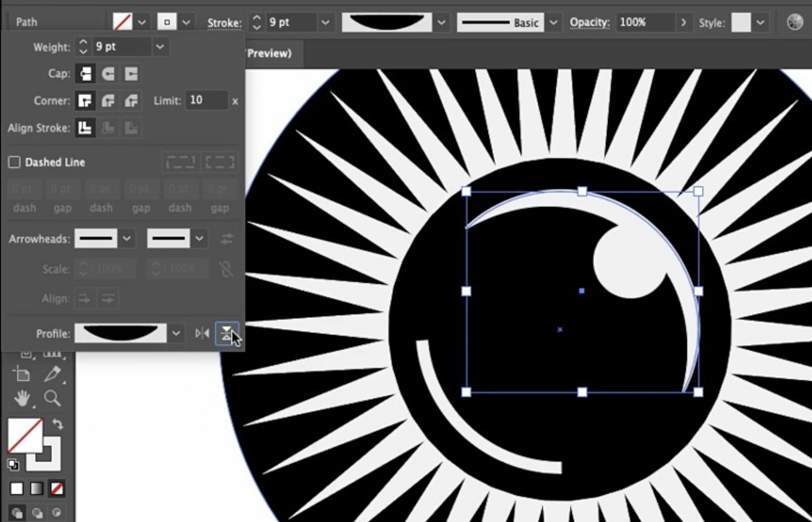Align stroke to center
Viewport: 812px width, 522px height.
(85, 128)
